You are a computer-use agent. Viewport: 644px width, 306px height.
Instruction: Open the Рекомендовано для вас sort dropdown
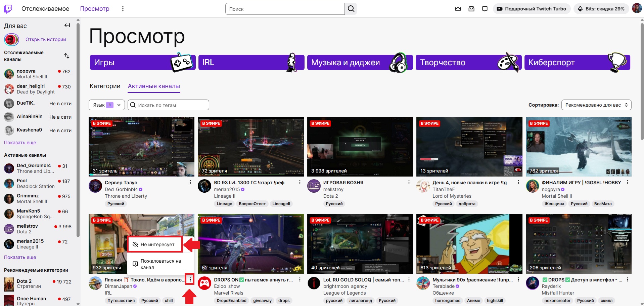pyautogui.click(x=596, y=105)
